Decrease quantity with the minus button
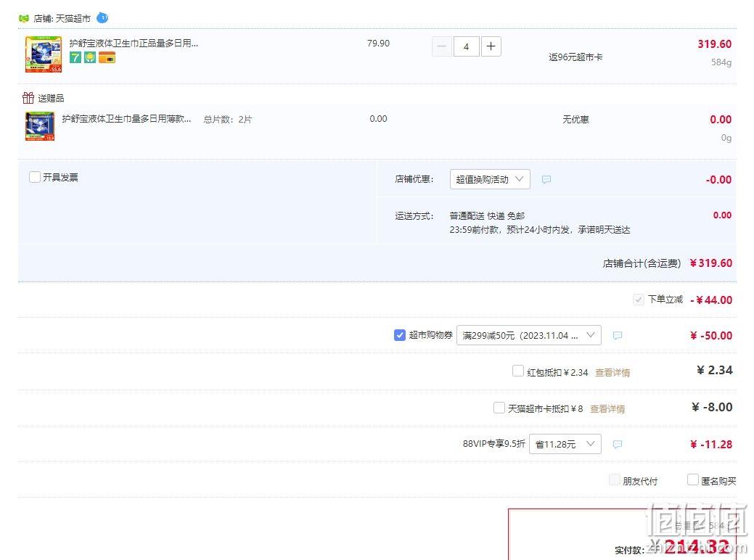 (x=442, y=46)
